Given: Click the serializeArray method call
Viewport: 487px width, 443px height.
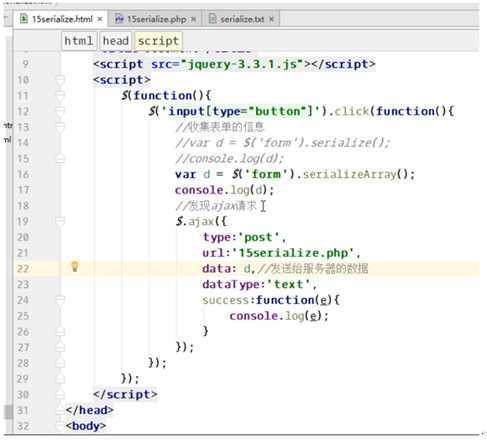Looking at the screenshot, I should tap(349, 174).
